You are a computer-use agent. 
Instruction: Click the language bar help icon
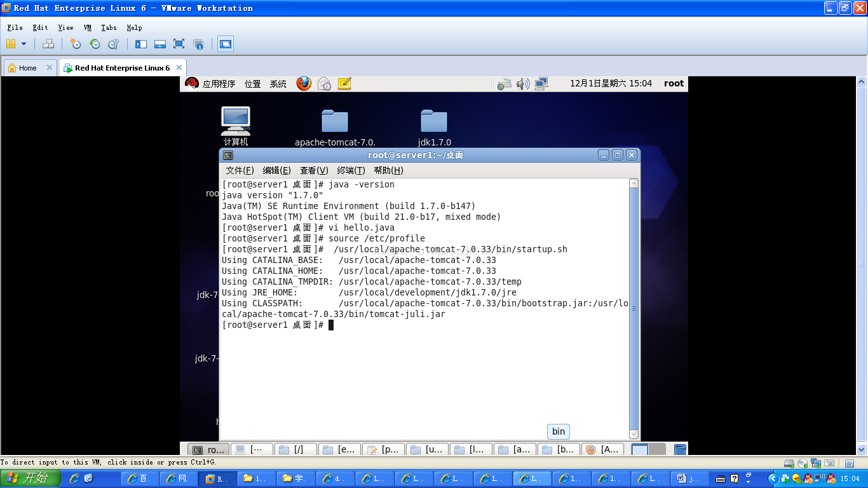coord(735,478)
